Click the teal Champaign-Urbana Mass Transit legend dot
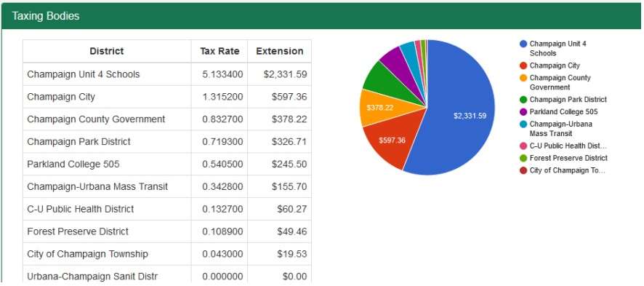Viewport: 644px width, 286px height. pos(523,124)
